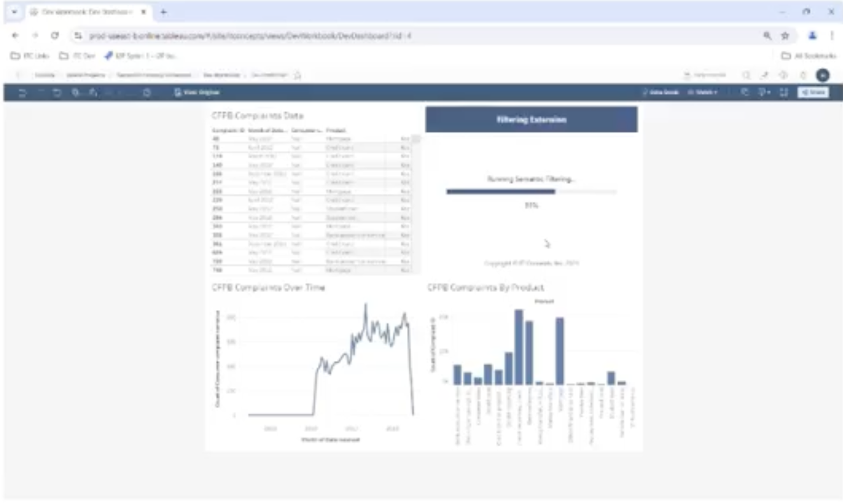Click the Product column header
The height and width of the screenshot is (504, 843).
(x=336, y=130)
